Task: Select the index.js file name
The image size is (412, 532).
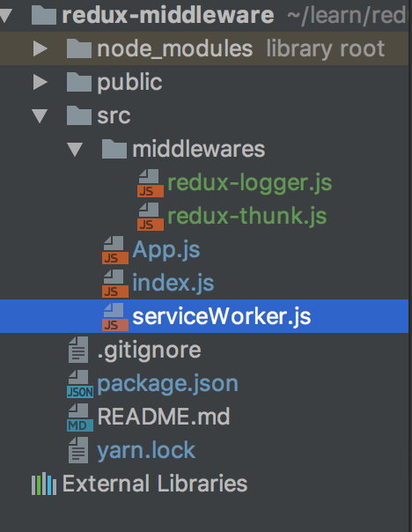Action: pos(173,284)
